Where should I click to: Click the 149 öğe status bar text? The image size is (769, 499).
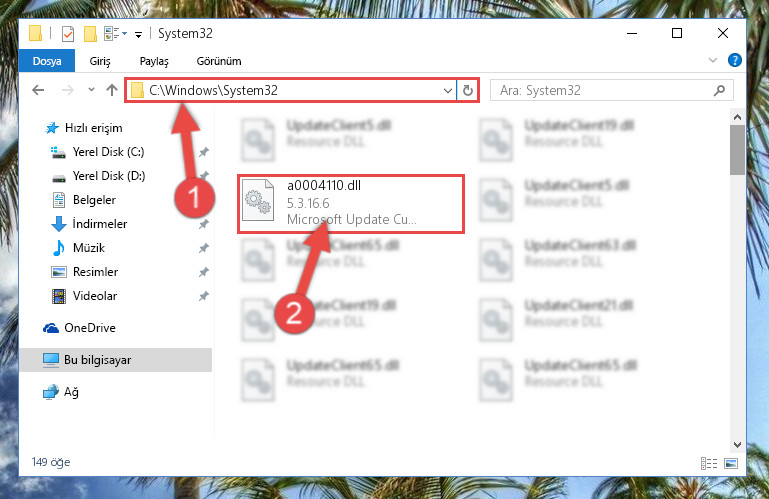[51, 462]
